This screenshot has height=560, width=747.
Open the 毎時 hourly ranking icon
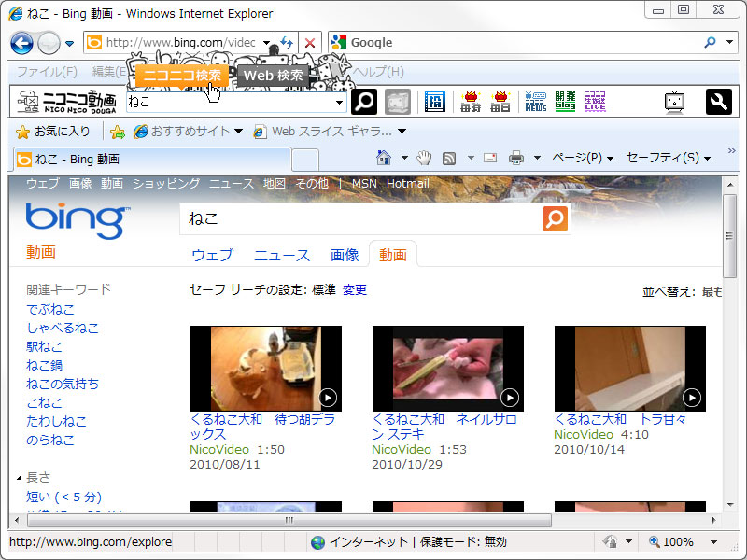472,101
